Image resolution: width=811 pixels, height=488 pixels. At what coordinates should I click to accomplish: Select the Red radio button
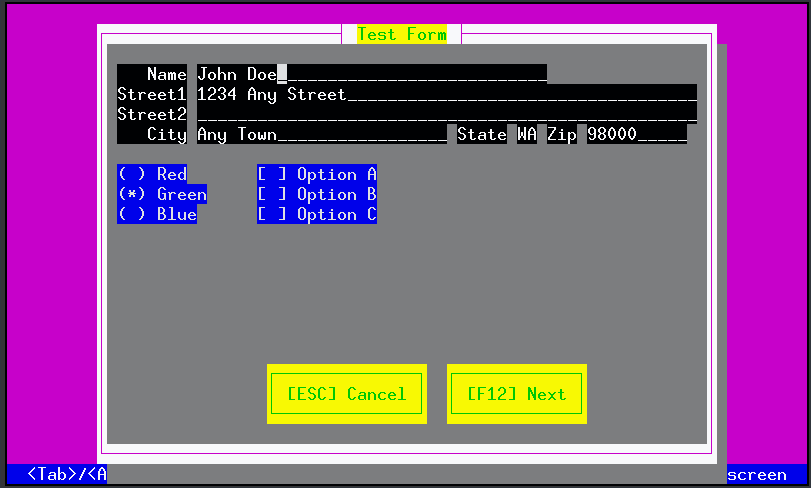[152, 174]
